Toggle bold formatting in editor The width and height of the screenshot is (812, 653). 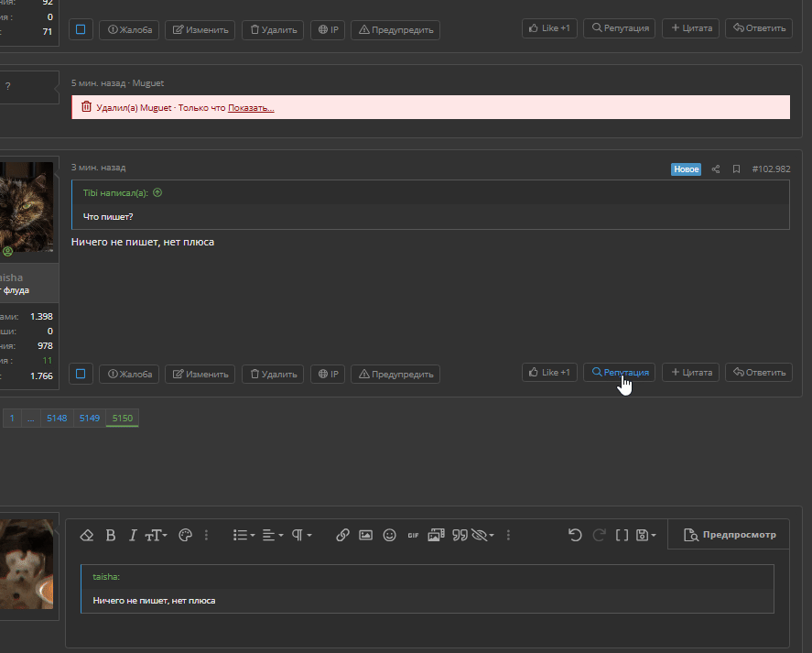pos(110,535)
